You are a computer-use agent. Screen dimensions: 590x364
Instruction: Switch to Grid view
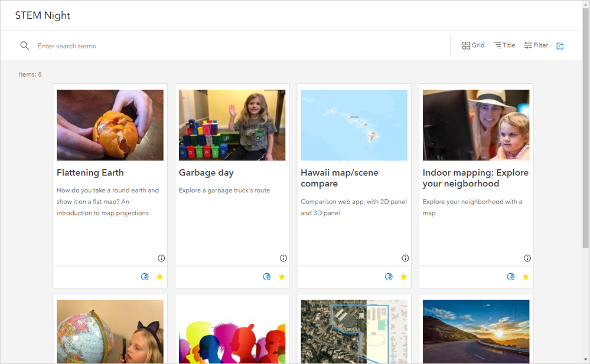473,45
